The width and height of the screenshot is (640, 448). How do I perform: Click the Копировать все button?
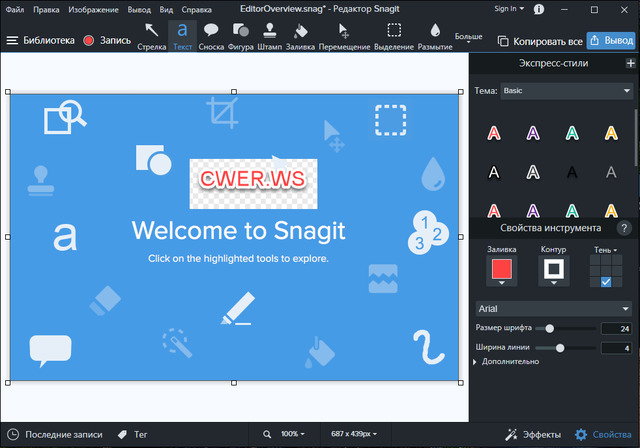coord(538,41)
